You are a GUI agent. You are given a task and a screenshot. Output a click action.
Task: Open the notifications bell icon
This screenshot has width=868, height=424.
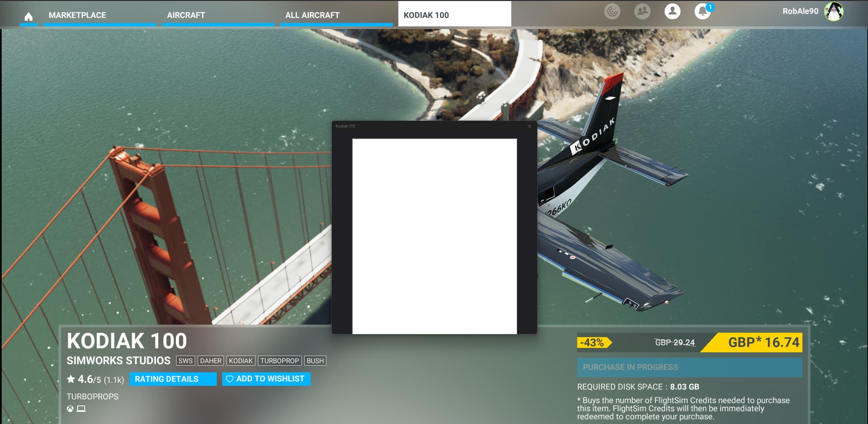702,11
